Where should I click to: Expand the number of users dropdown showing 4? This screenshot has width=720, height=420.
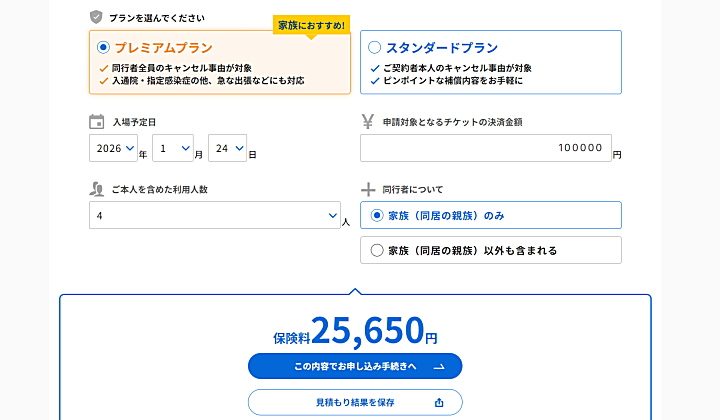[214, 215]
